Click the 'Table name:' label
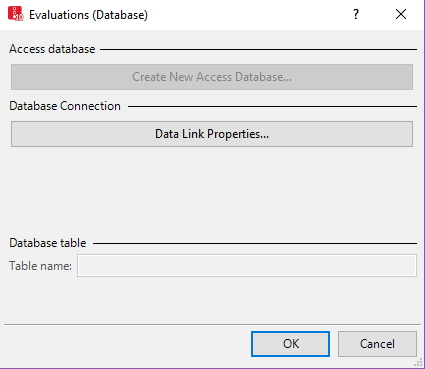The height and width of the screenshot is (369, 425). tap(40, 266)
